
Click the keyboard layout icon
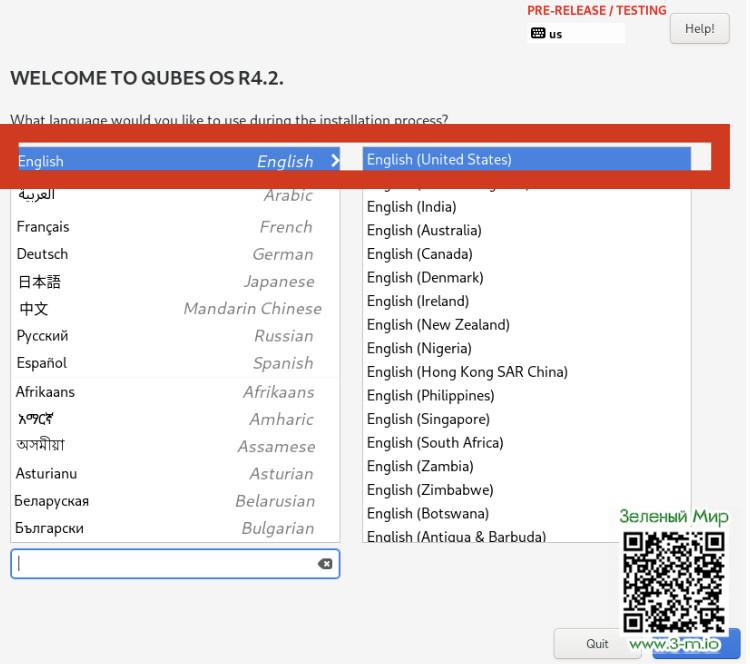[x=538, y=33]
